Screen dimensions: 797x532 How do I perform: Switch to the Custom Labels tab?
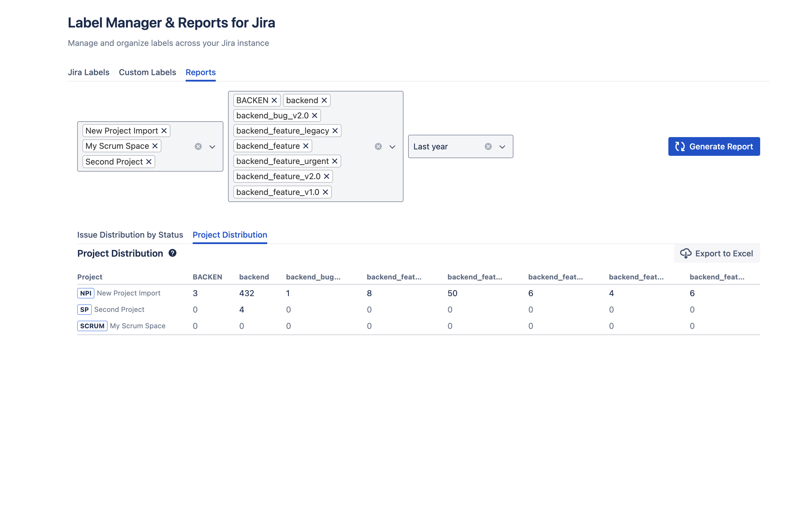tap(147, 72)
